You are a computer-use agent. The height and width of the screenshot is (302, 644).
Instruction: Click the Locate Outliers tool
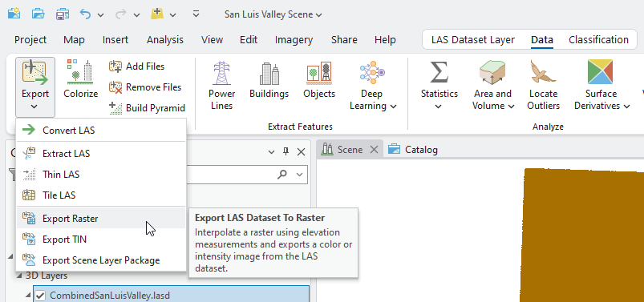pos(544,87)
